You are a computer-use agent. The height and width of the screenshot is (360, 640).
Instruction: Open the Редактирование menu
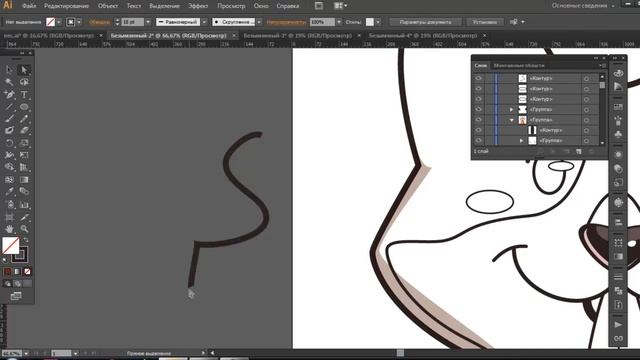[66, 6]
